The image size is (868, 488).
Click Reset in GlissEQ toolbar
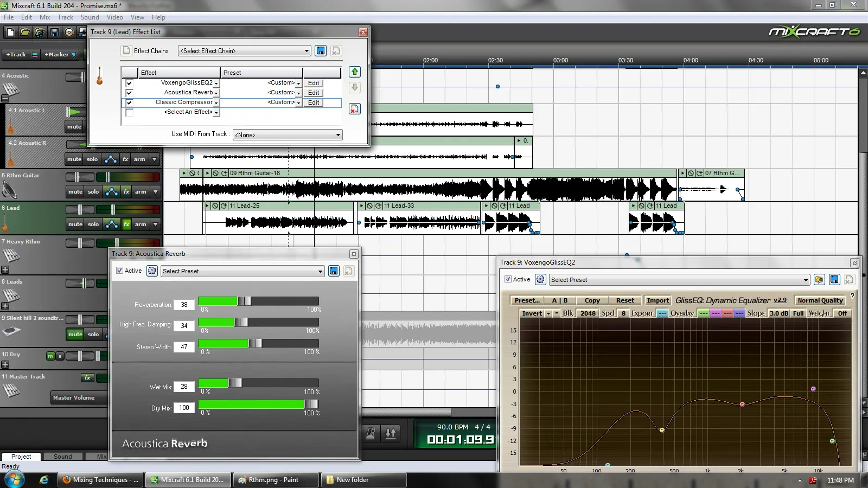point(624,300)
